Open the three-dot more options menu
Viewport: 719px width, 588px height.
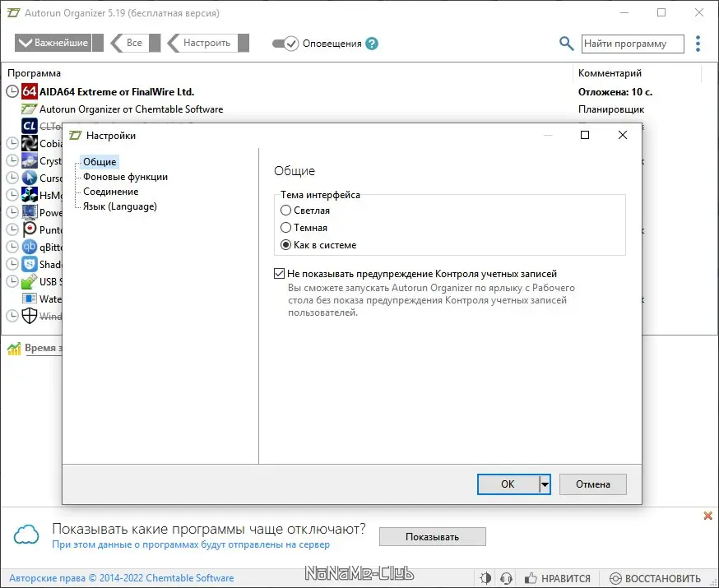point(698,44)
